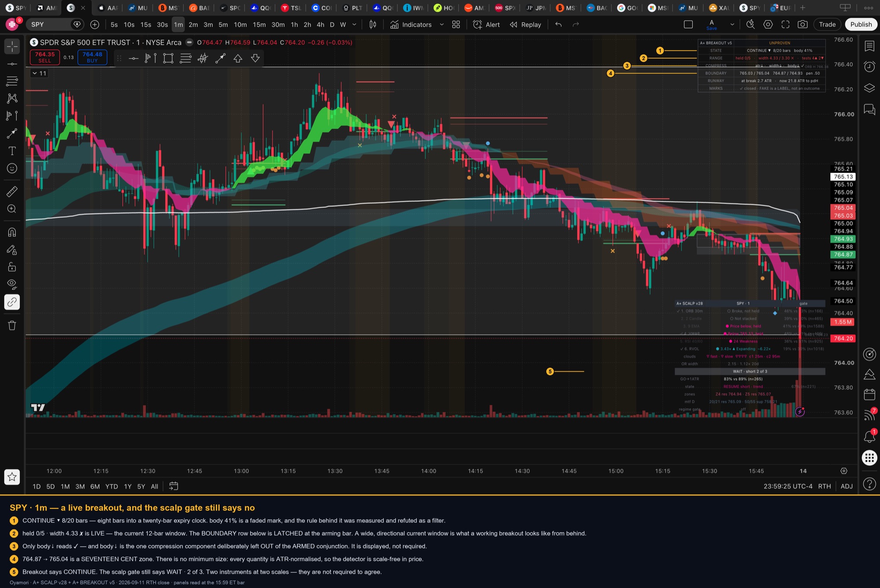Click the 764.48 BUY button
This screenshot has height=588, width=880.
pyautogui.click(x=92, y=57)
